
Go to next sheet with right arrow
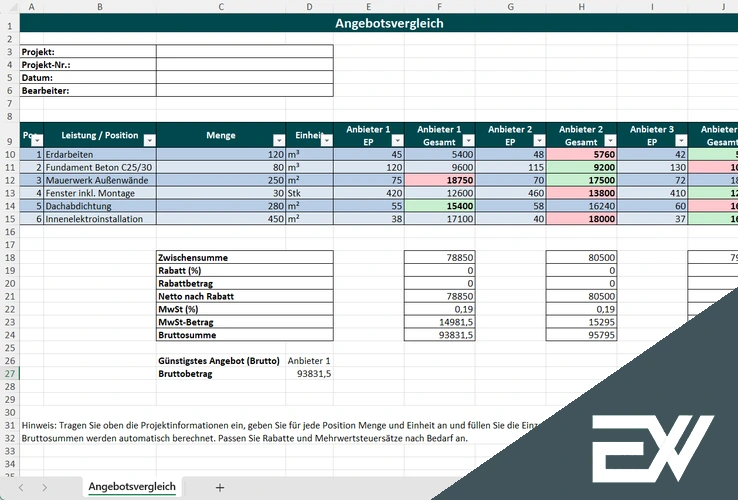pyautogui.click(x=44, y=488)
